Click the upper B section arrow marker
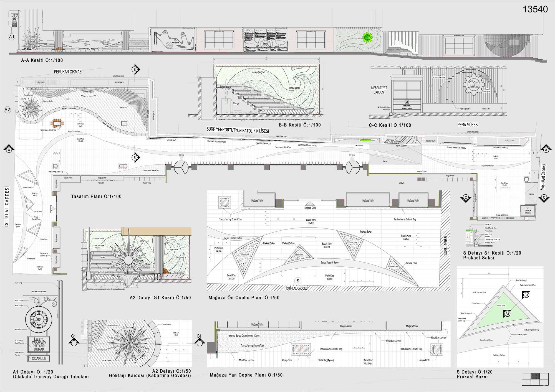Screen dimensions: 555x392 135,70
